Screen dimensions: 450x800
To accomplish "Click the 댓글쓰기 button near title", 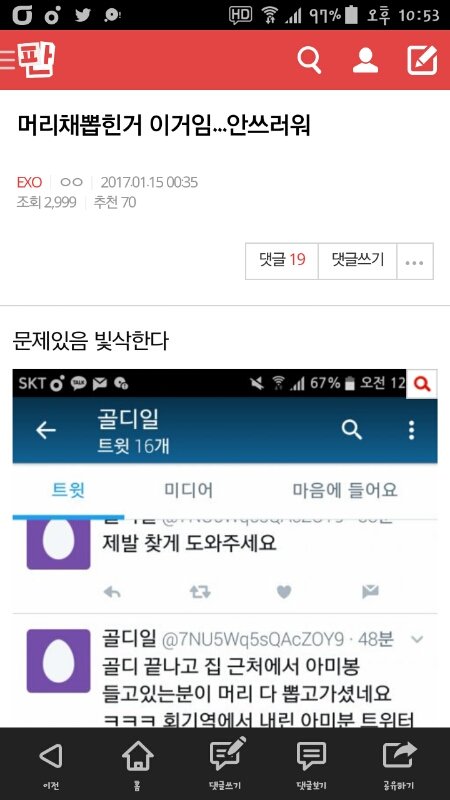I will coord(357,261).
